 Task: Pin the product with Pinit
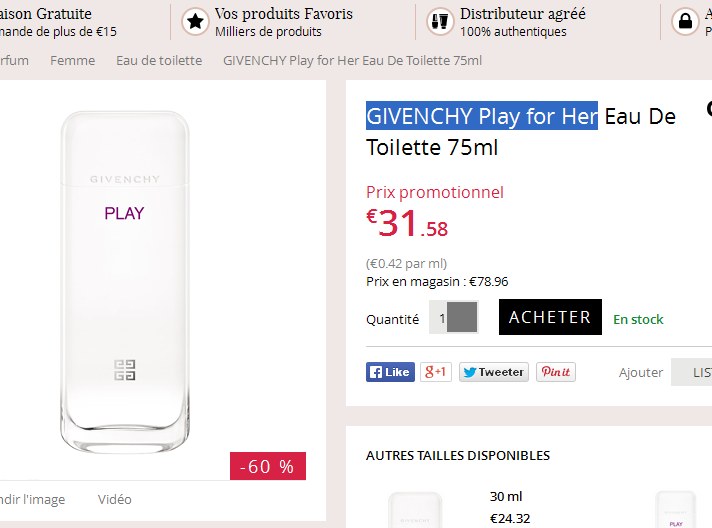(555, 372)
